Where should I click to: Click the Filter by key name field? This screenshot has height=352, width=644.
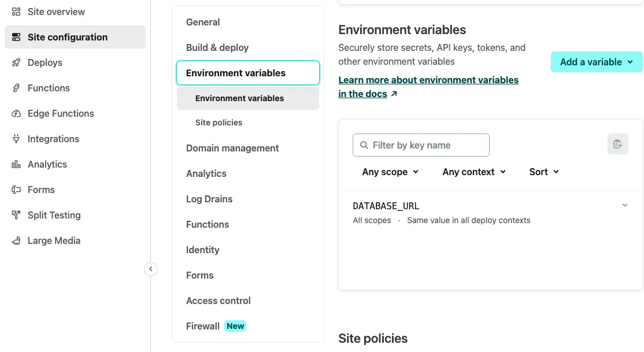pos(421,145)
